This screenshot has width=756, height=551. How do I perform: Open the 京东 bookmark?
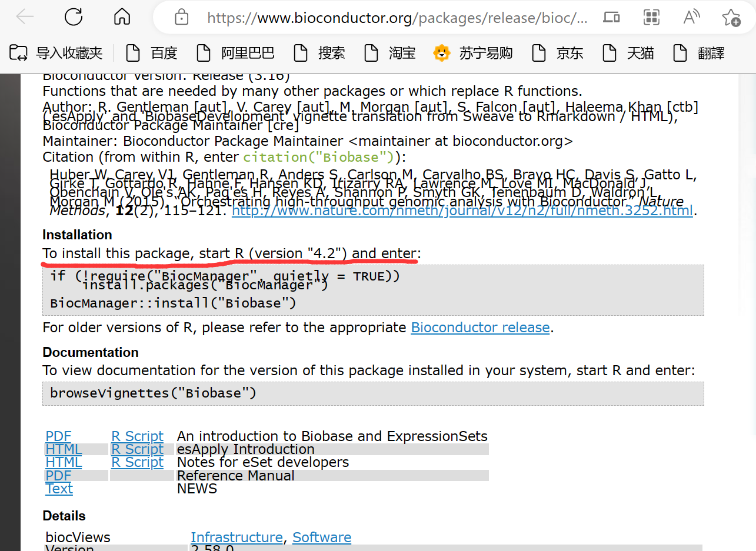point(558,53)
